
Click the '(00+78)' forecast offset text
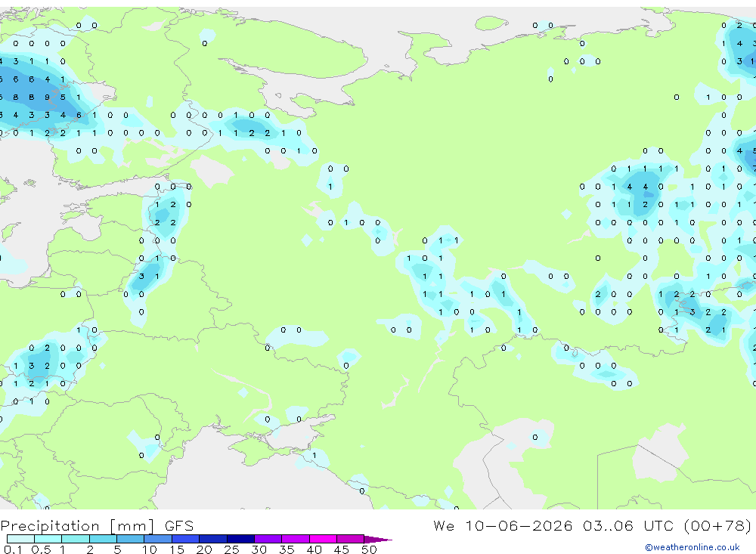(718, 526)
